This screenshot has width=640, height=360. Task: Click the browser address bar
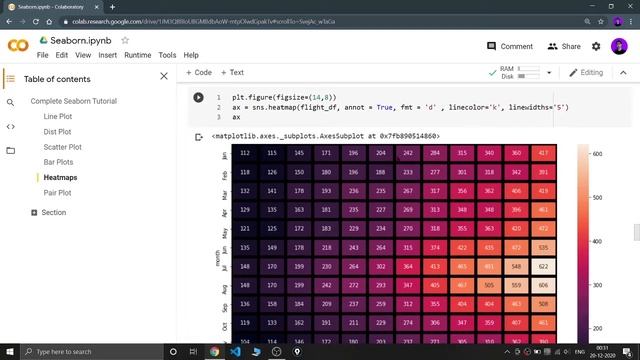[x=318, y=22]
